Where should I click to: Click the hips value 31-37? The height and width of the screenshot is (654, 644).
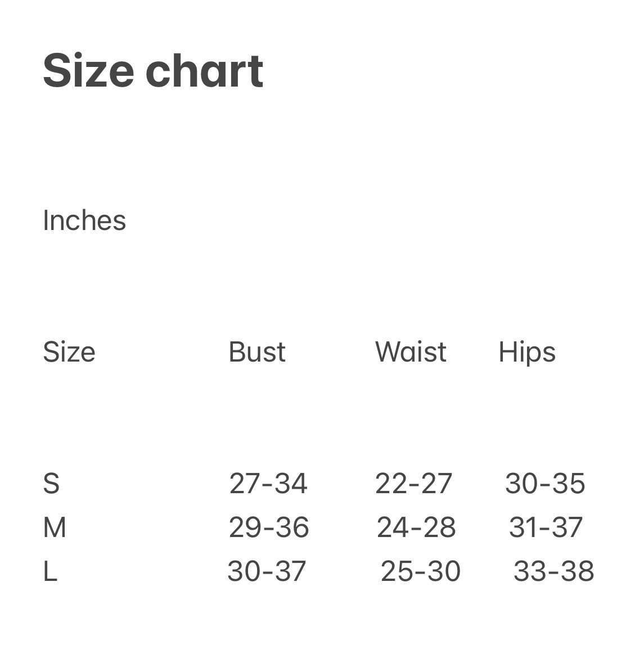click(546, 527)
